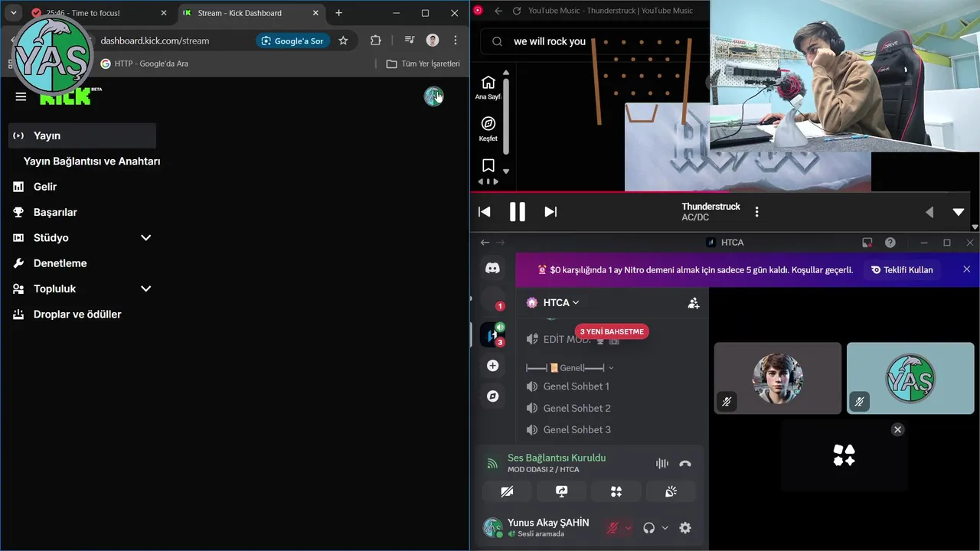Open the HTTP - Google'da Ara bookmark
Image resolution: width=980 pixels, height=551 pixels.
click(145, 64)
